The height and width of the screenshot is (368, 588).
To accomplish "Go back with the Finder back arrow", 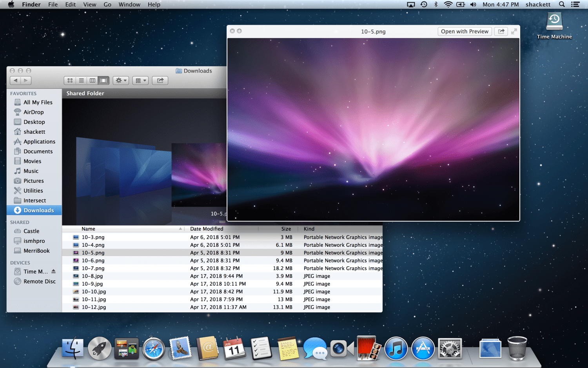I will pos(15,80).
